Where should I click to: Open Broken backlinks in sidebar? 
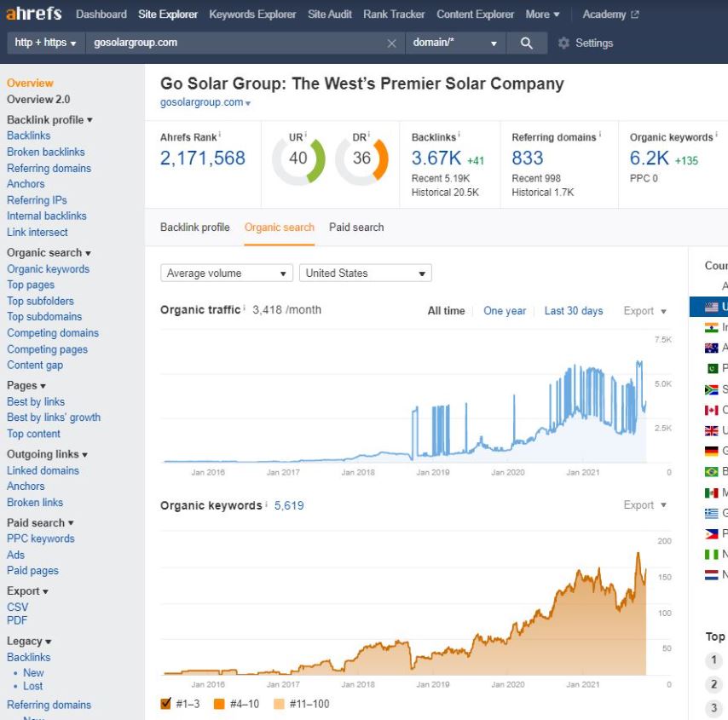tap(46, 153)
